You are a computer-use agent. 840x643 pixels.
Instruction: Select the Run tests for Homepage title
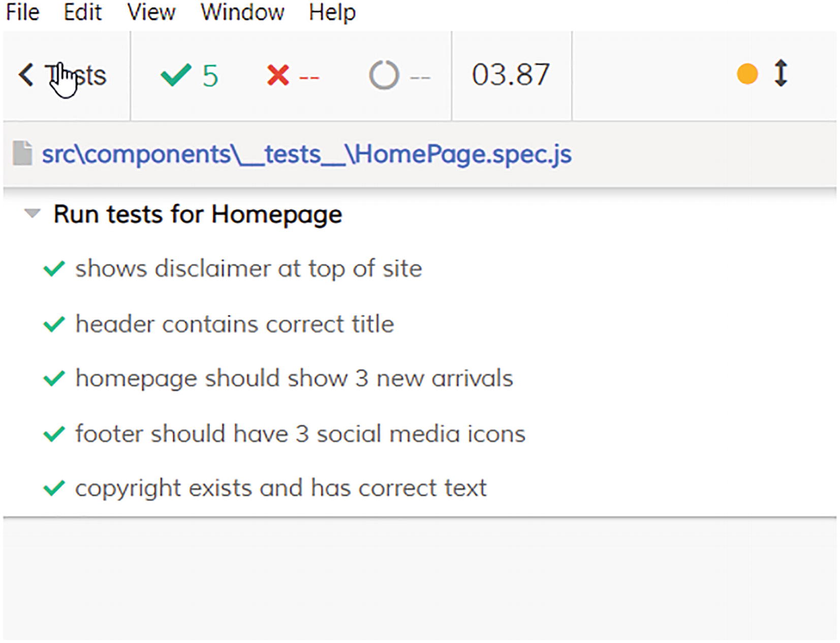198,214
